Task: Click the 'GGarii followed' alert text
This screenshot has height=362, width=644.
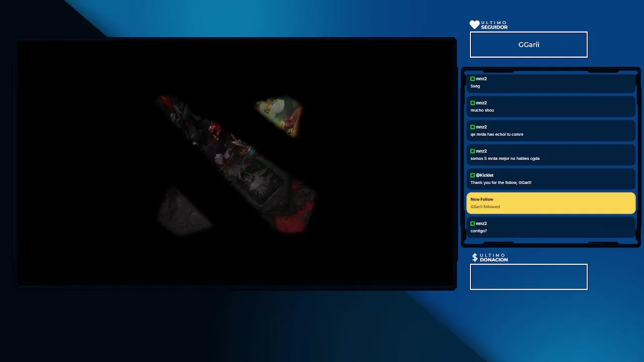Action: coord(485,207)
